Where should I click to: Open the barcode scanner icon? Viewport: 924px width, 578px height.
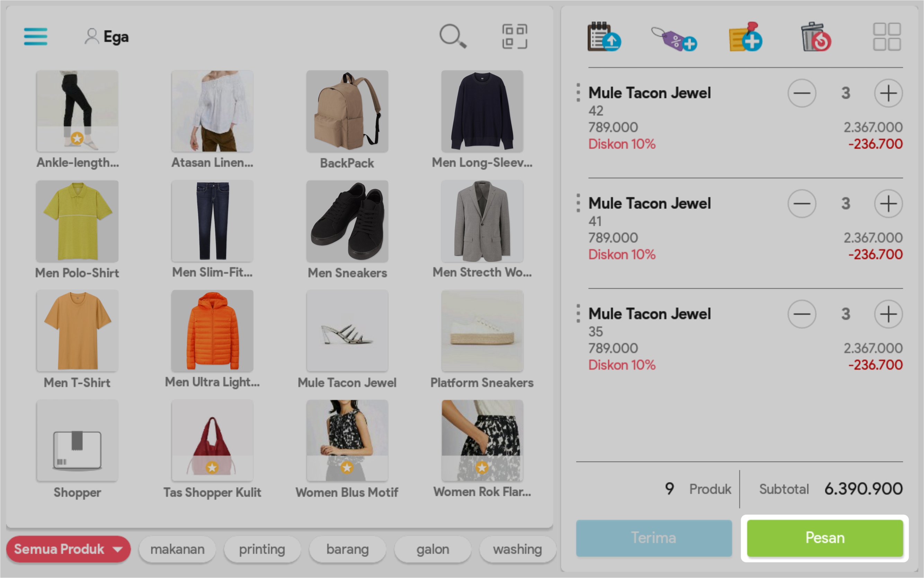tap(514, 37)
